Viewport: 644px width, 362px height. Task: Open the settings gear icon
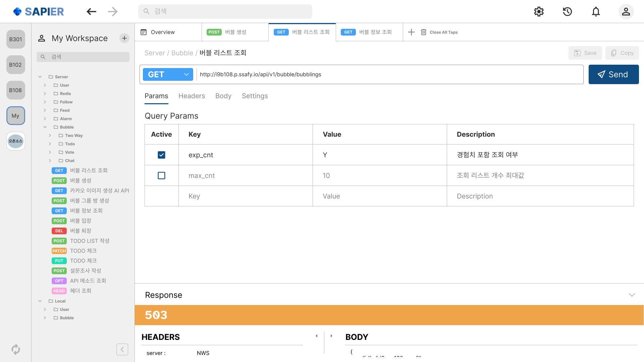click(x=539, y=11)
